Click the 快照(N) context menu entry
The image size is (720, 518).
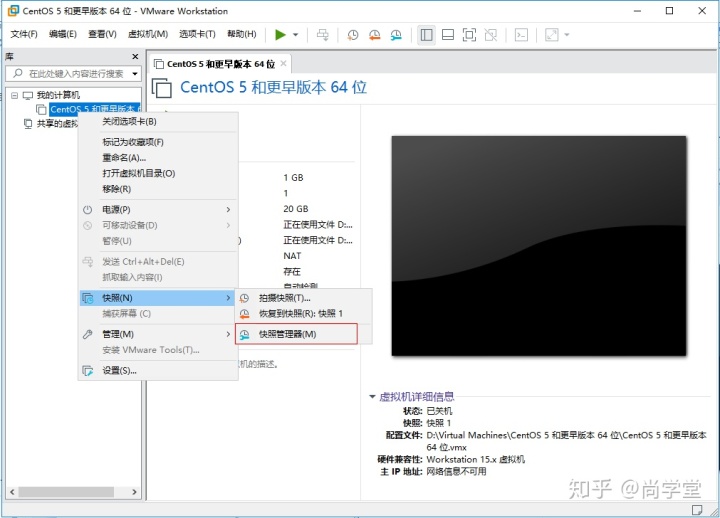(158, 298)
